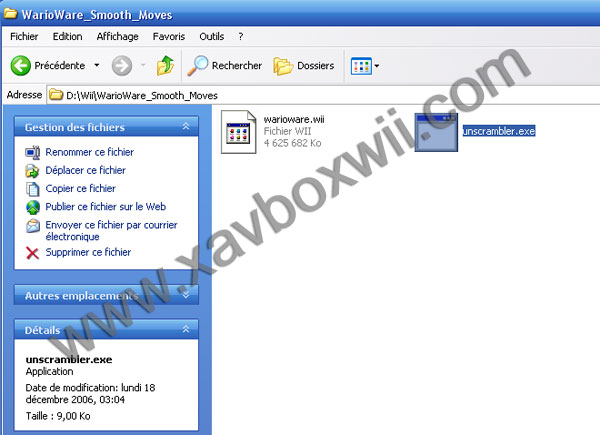Screen dimensions: 600x435
Task: Click Renommer ce fichier link
Action: [x=90, y=152]
